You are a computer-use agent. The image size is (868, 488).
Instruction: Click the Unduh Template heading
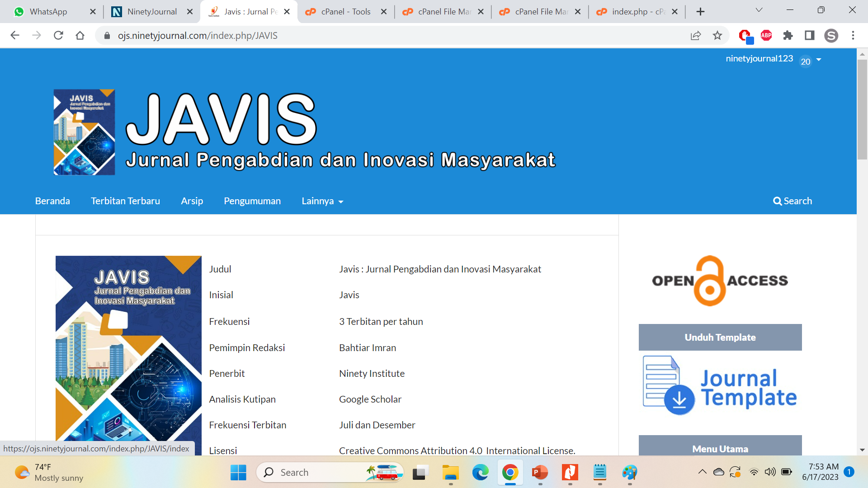pyautogui.click(x=720, y=337)
